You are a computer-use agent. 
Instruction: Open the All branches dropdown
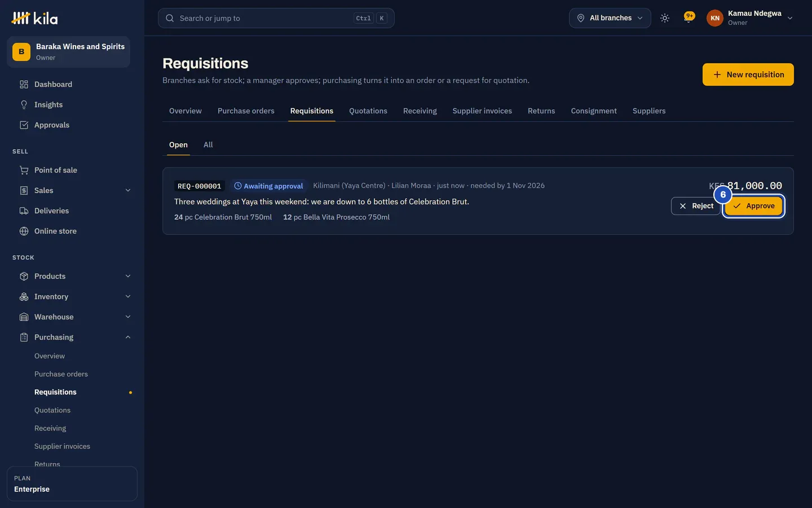pyautogui.click(x=610, y=18)
